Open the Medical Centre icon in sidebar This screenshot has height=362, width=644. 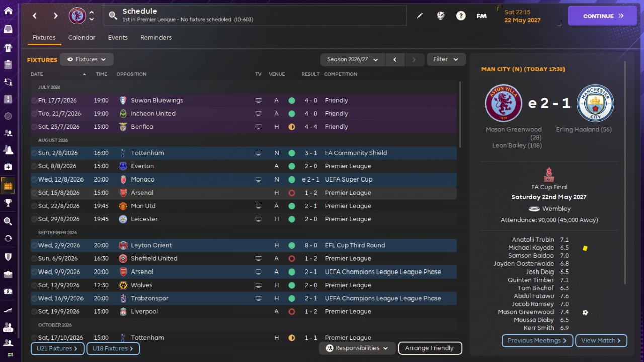pos(8,167)
